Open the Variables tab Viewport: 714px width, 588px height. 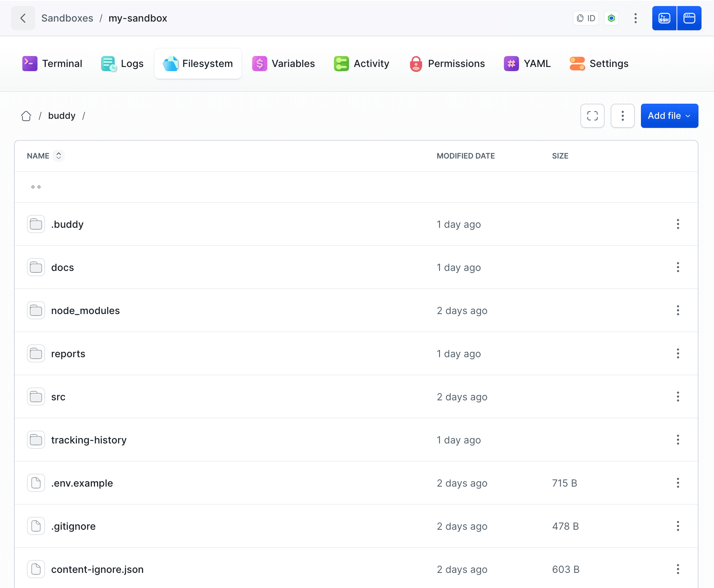[x=284, y=64]
